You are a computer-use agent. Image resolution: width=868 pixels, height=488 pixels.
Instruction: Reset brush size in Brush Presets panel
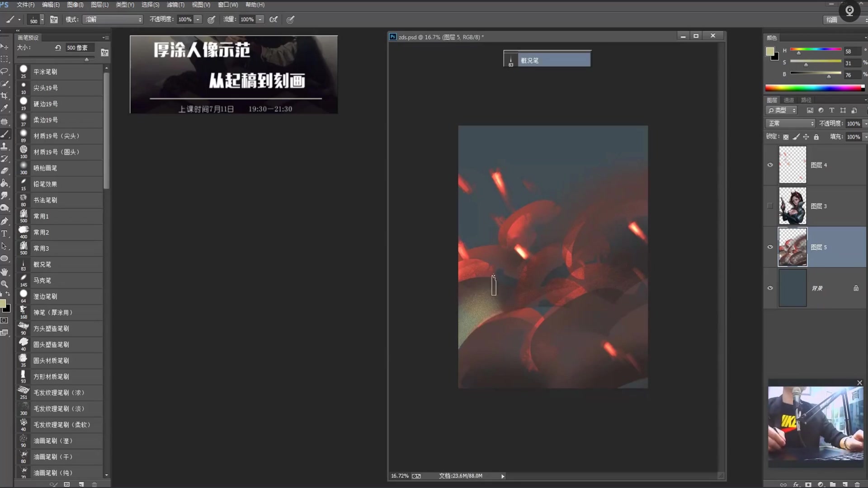pos(58,47)
